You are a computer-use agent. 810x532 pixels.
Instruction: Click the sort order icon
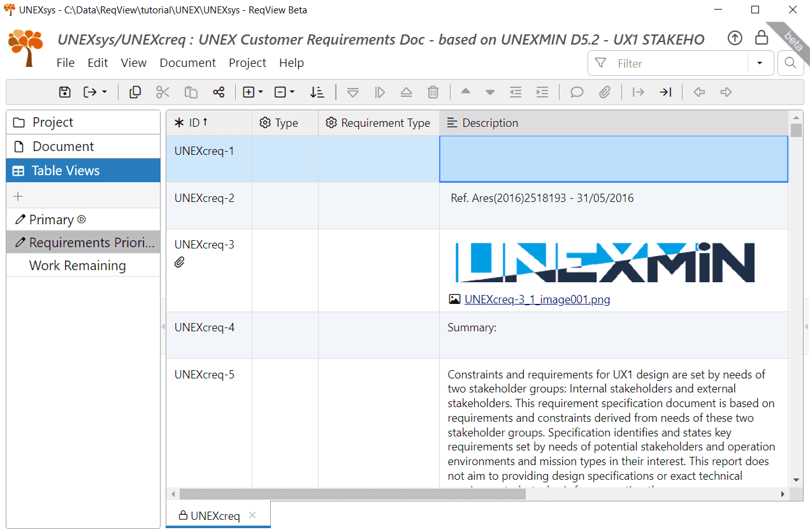(317, 92)
